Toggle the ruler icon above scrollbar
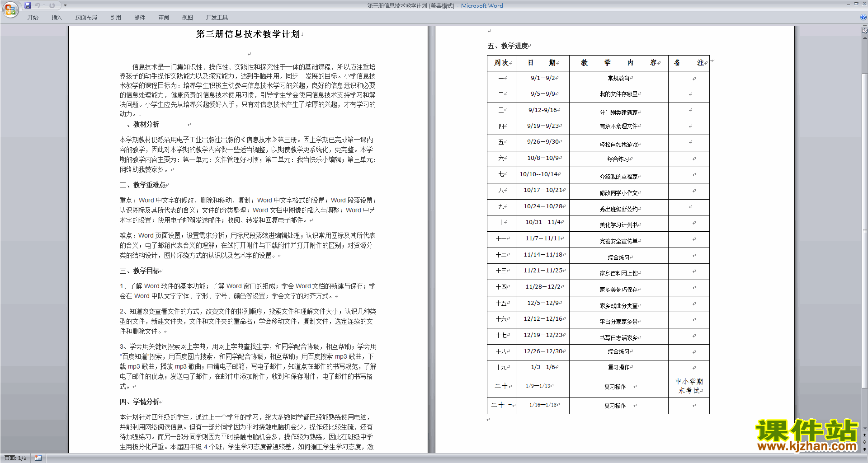The image size is (868, 463). (x=864, y=31)
